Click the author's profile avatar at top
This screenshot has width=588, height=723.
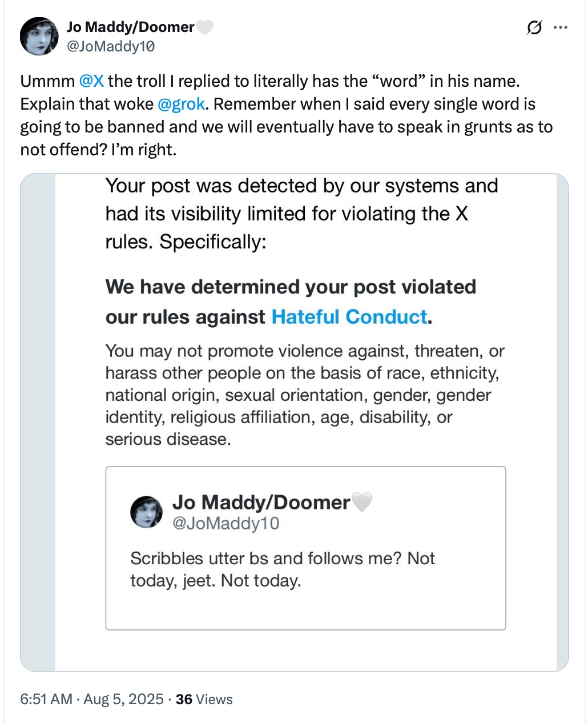point(39,37)
